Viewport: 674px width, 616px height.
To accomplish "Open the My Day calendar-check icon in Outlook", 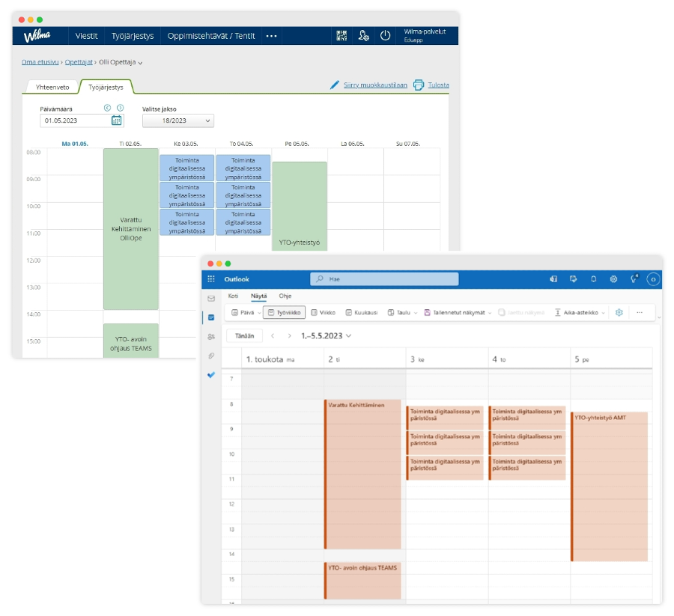I will click(574, 279).
